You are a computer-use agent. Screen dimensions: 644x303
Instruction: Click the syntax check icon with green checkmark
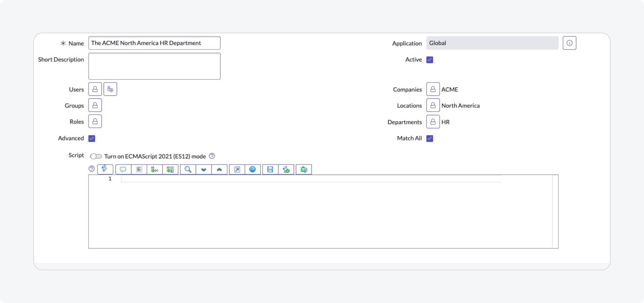(286, 169)
